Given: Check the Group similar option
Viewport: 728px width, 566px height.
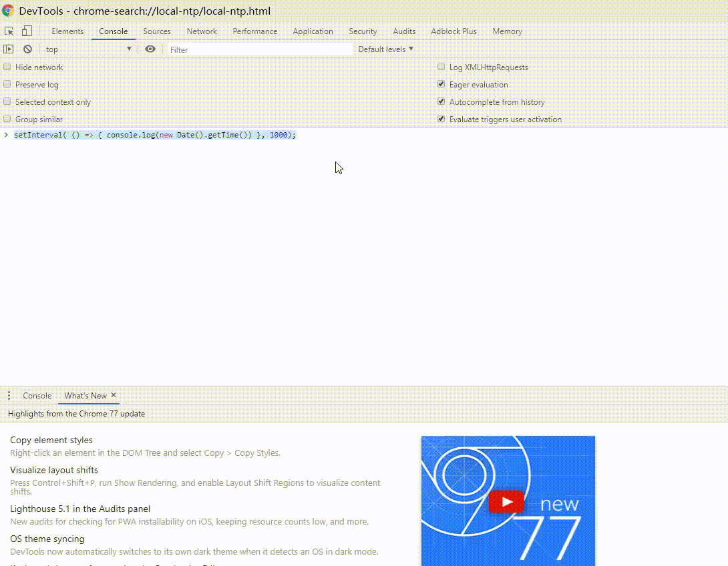Looking at the screenshot, I should tap(7, 119).
